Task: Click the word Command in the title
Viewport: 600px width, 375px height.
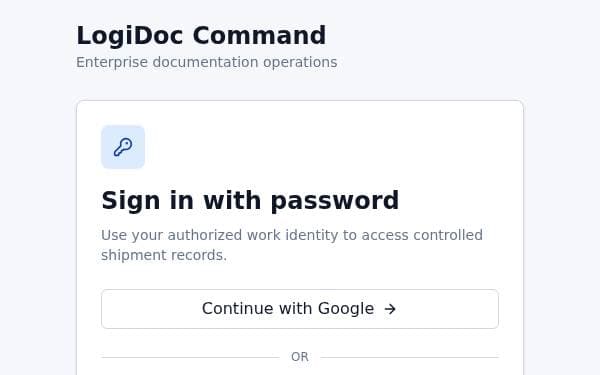Action: pos(259,35)
